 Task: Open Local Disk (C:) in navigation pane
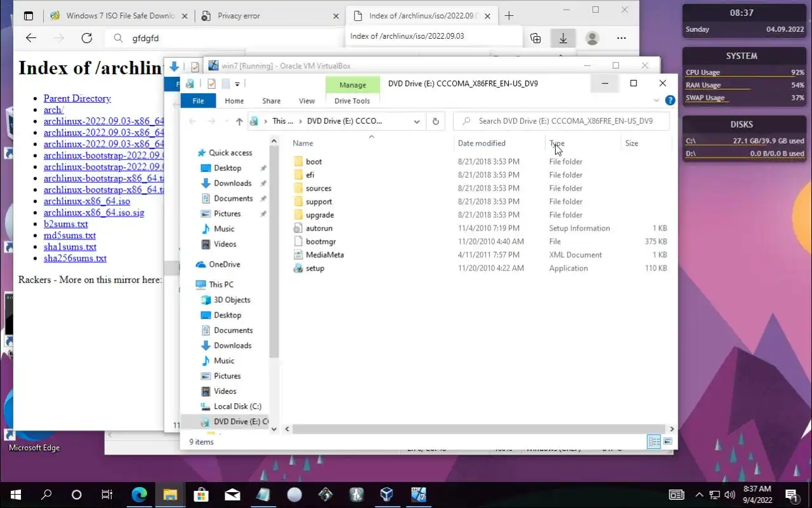click(x=237, y=406)
